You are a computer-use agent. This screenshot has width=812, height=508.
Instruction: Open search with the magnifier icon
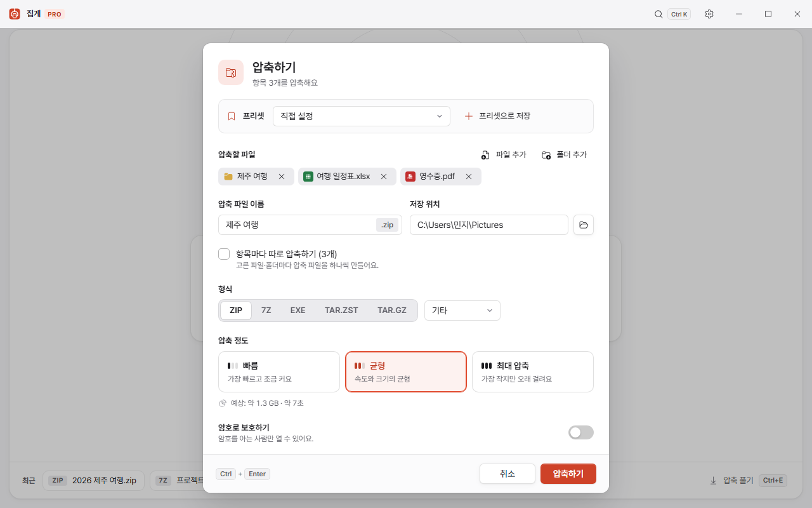pos(658,14)
